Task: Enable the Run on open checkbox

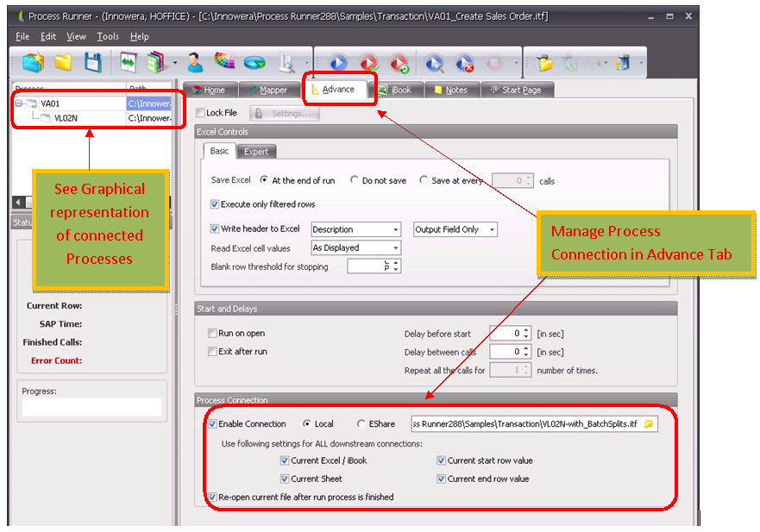Action: (x=213, y=333)
